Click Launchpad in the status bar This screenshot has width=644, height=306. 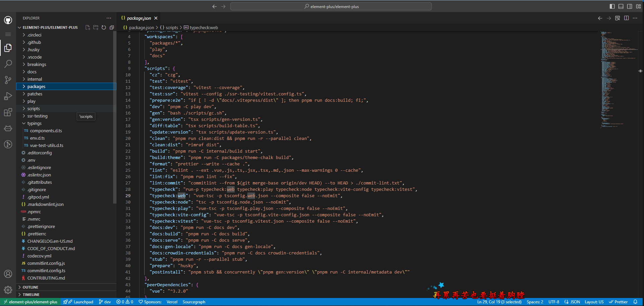78,302
